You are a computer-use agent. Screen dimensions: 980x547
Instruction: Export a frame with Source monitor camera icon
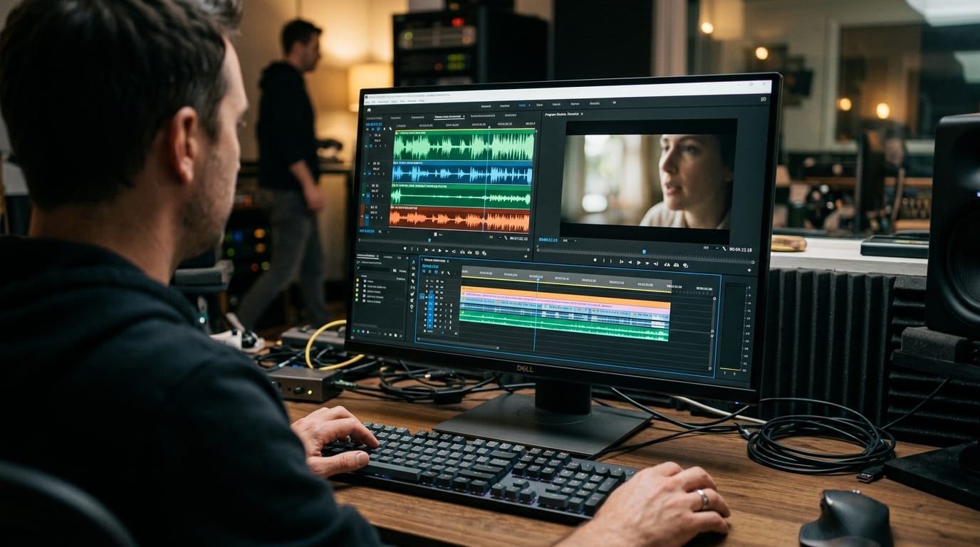[x=477, y=253]
